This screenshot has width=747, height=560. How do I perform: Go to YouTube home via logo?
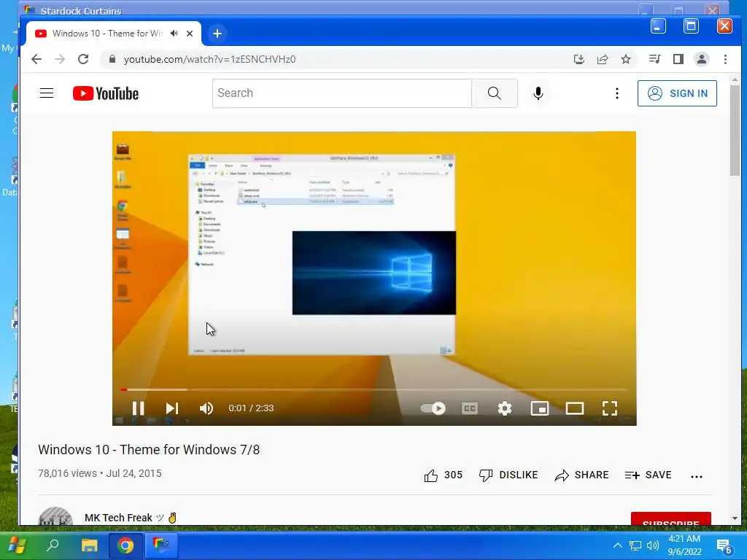(106, 93)
